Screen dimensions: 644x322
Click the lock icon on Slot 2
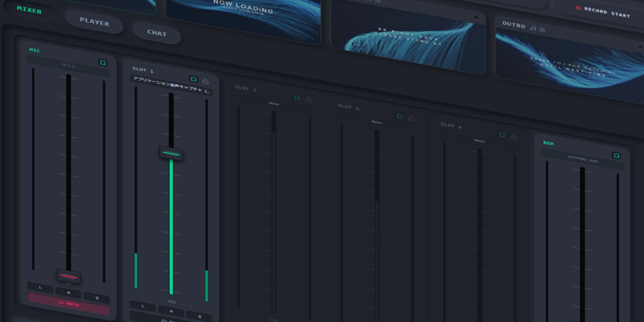tap(309, 100)
